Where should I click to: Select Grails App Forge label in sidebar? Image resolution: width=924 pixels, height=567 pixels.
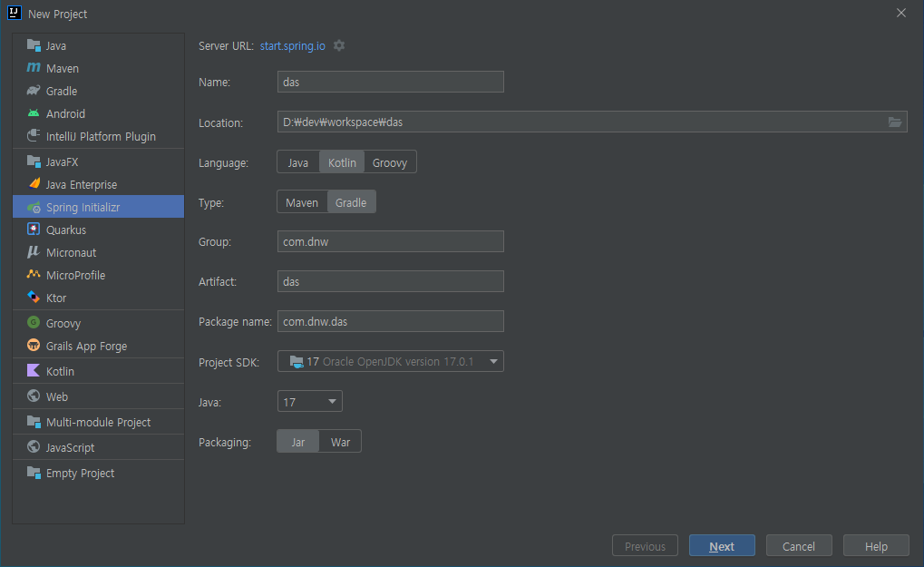(x=87, y=346)
